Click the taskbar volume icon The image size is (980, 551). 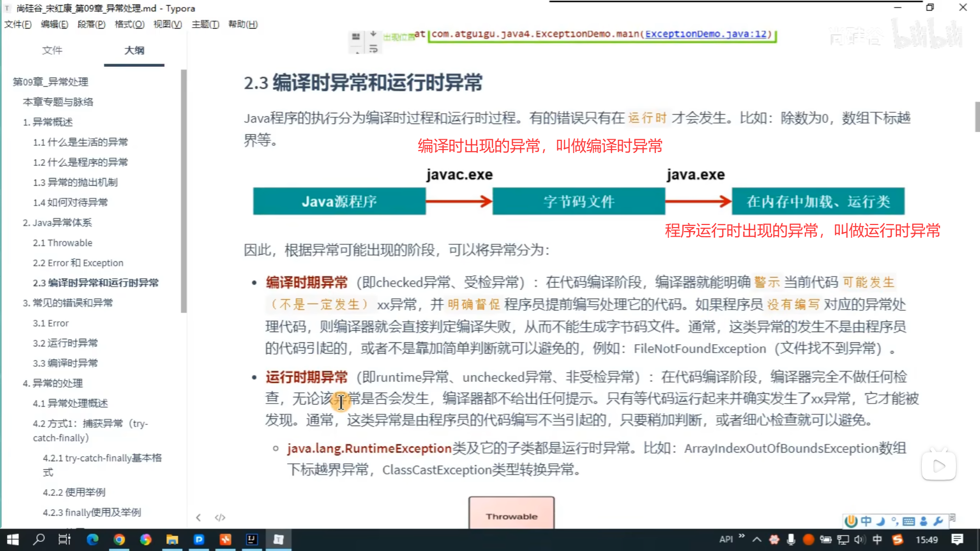[859, 539]
